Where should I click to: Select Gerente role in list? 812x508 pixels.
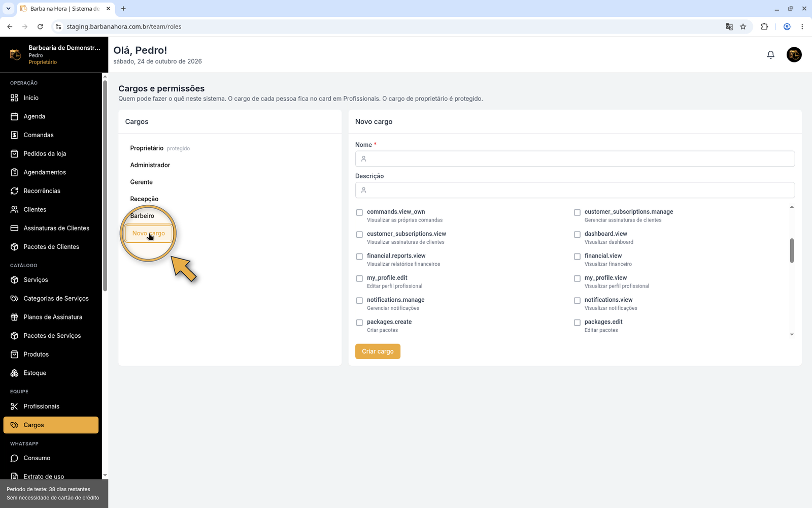click(x=141, y=182)
